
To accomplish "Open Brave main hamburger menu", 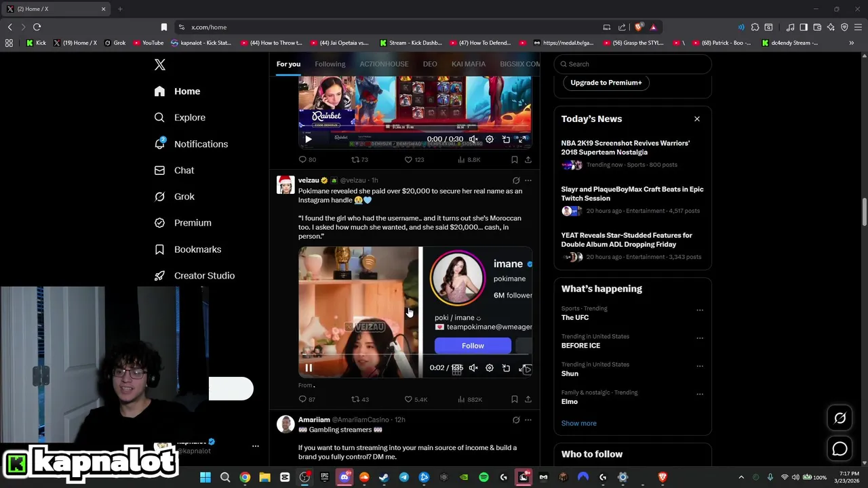I will click(x=858, y=27).
